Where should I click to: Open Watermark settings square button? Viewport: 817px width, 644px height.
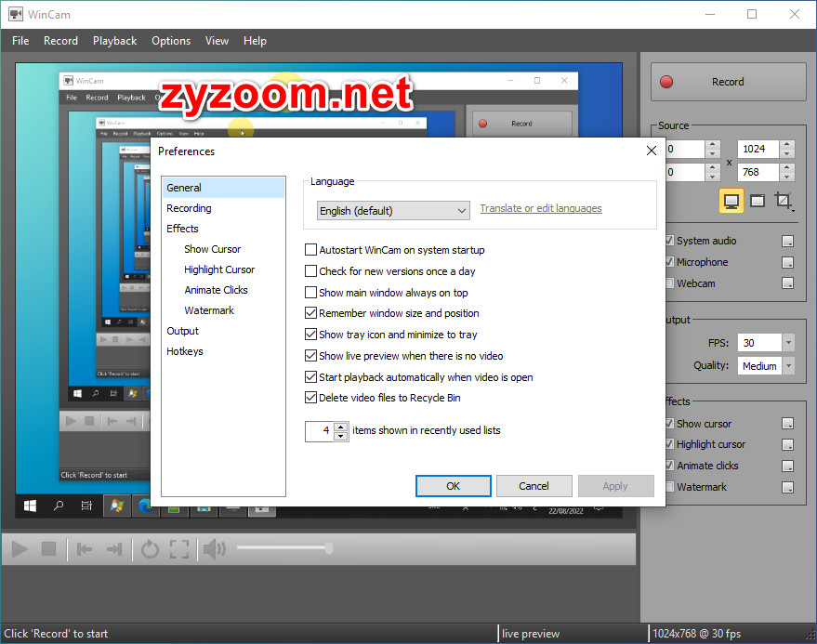[x=788, y=487]
